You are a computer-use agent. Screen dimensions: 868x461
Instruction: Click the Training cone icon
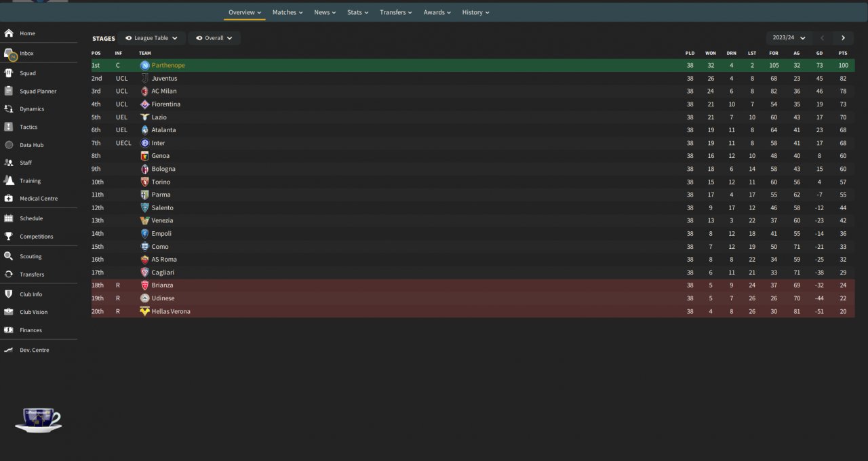[9, 181]
